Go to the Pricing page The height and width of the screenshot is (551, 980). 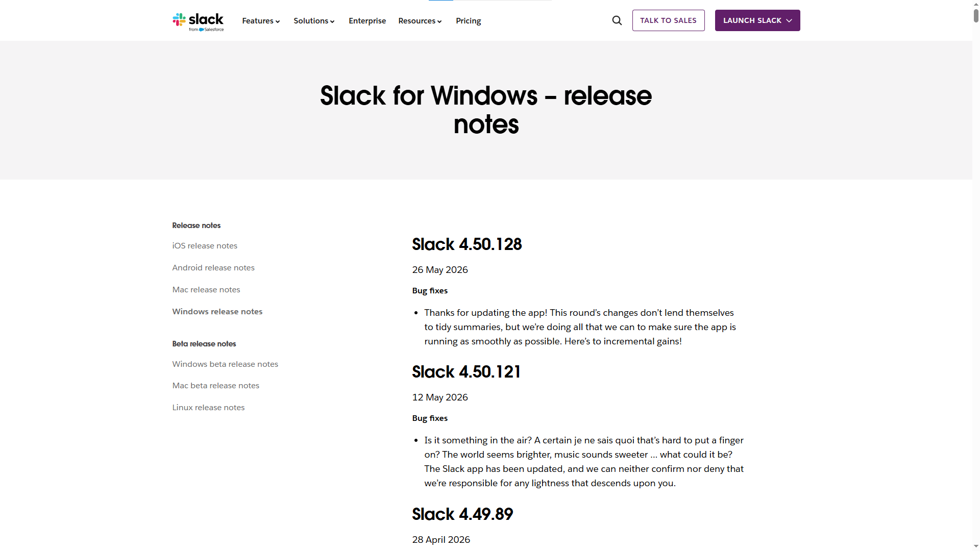[x=468, y=21]
